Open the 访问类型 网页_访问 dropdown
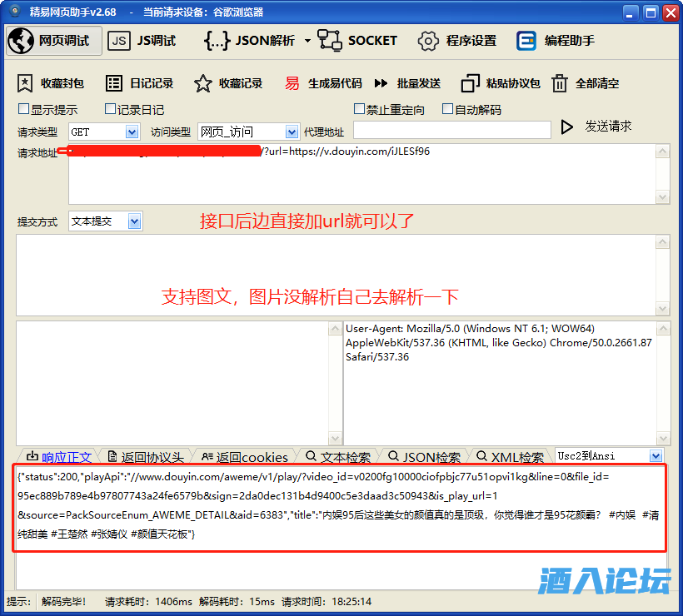The width and height of the screenshot is (683, 616). tap(292, 132)
